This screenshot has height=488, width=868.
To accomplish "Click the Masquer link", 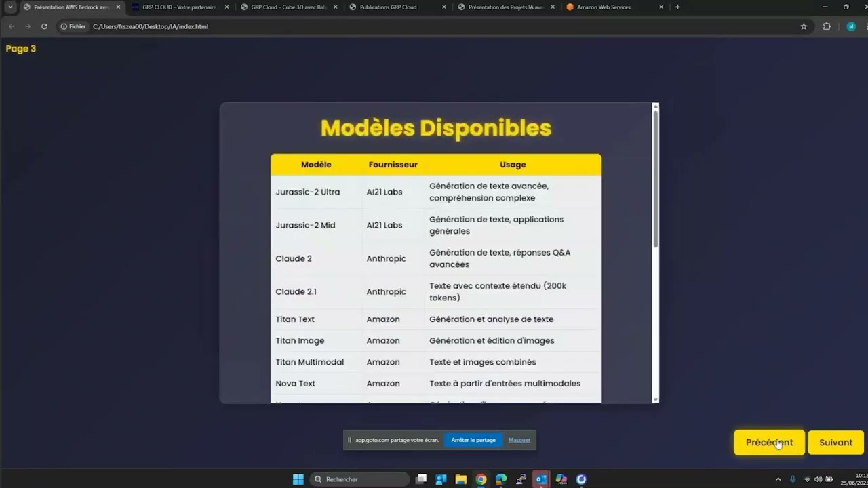I will pyautogui.click(x=519, y=440).
